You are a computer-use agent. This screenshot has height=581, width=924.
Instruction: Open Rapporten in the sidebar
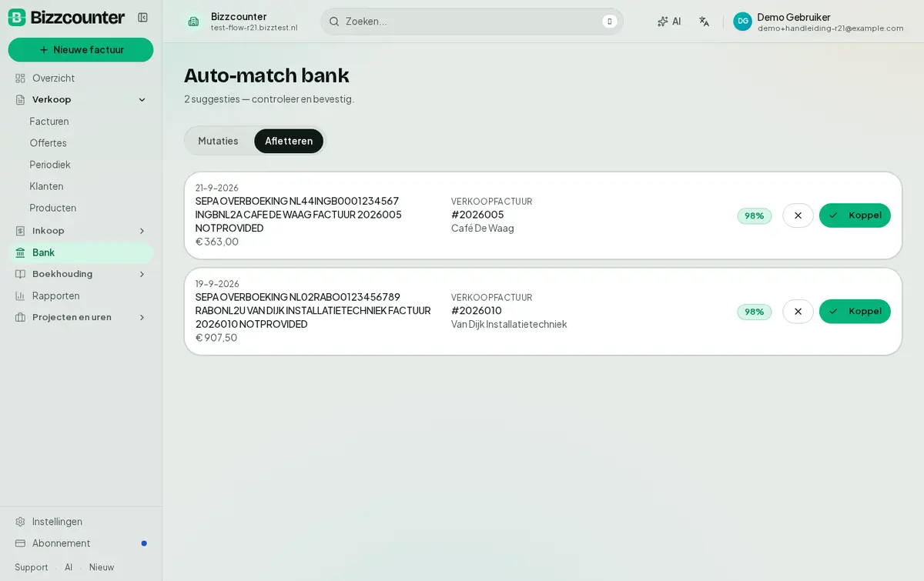point(81,296)
